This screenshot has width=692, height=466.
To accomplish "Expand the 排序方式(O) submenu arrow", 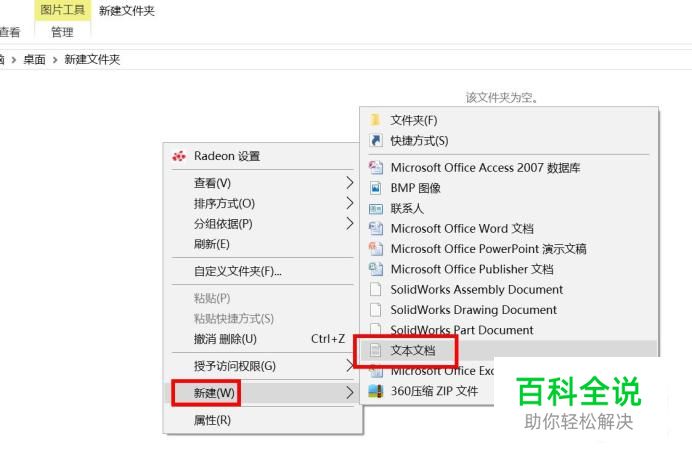I will point(350,203).
